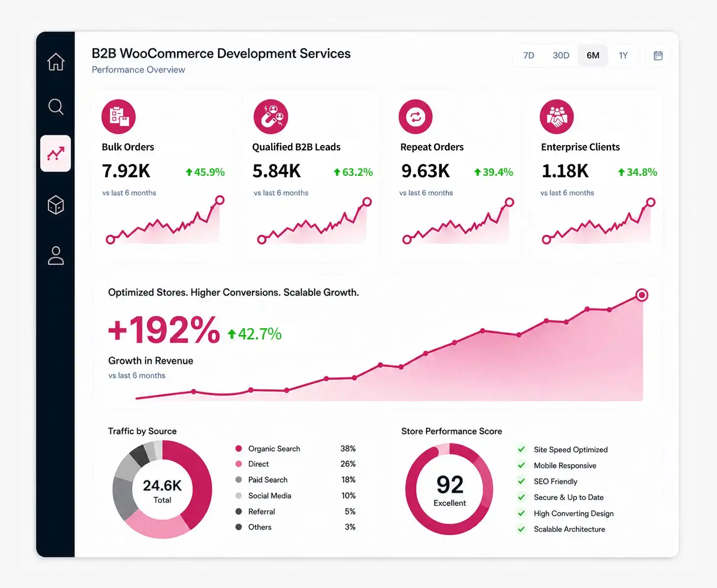The width and height of the screenshot is (717, 588).
Task: Click the Enterprise Clients sparkline end point
Action: (651, 202)
